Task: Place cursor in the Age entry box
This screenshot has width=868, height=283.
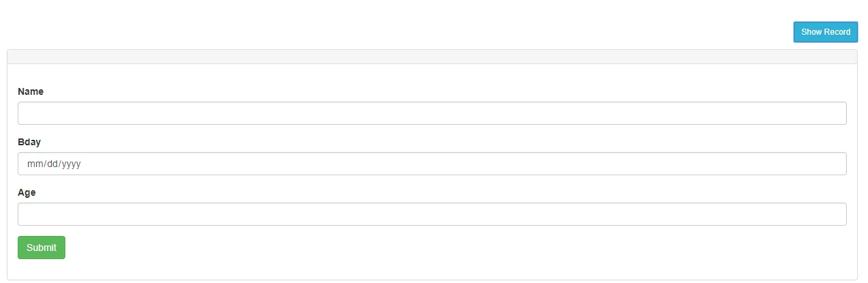Action: coord(432,214)
